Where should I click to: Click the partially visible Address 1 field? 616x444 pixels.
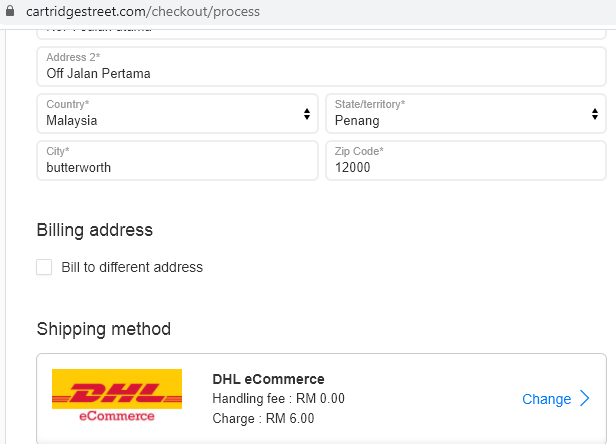click(321, 34)
